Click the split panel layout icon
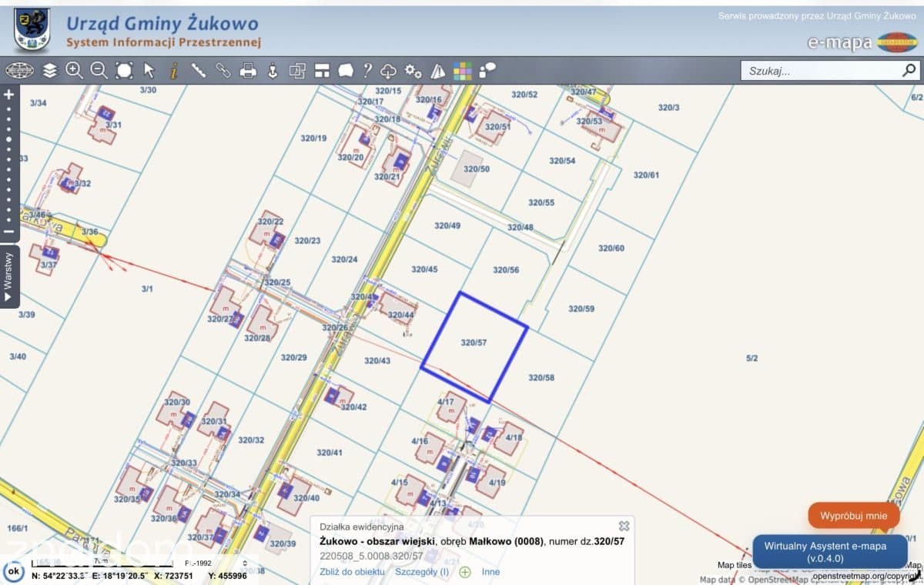 [x=322, y=71]
